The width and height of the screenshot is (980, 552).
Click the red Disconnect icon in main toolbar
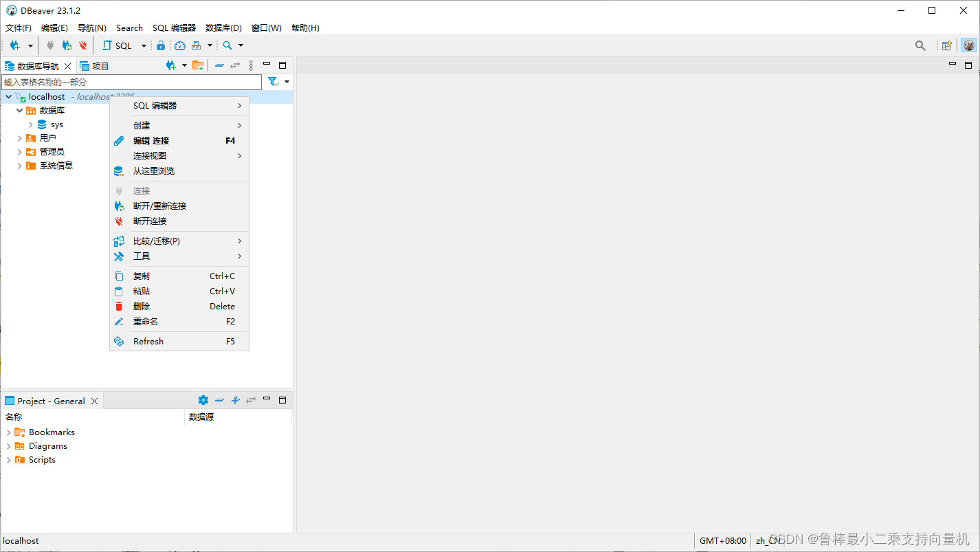(83, 45)
